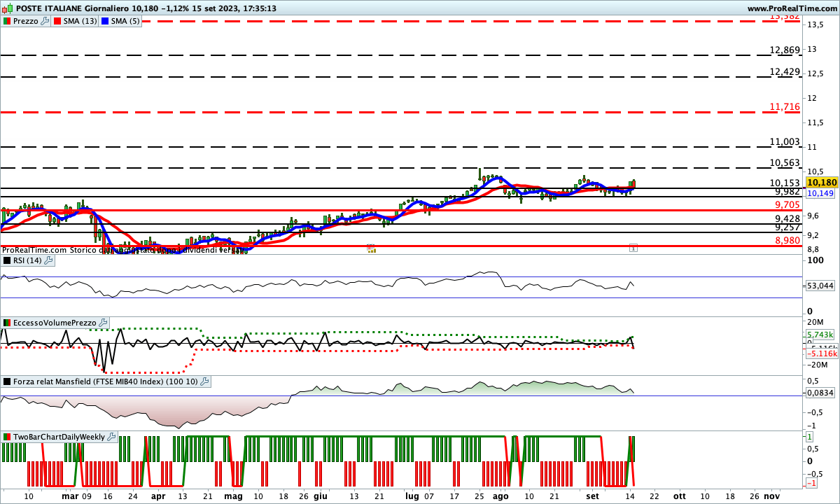840x504 pixels.
Task: Click the small info marker near September
Action: 633,248
